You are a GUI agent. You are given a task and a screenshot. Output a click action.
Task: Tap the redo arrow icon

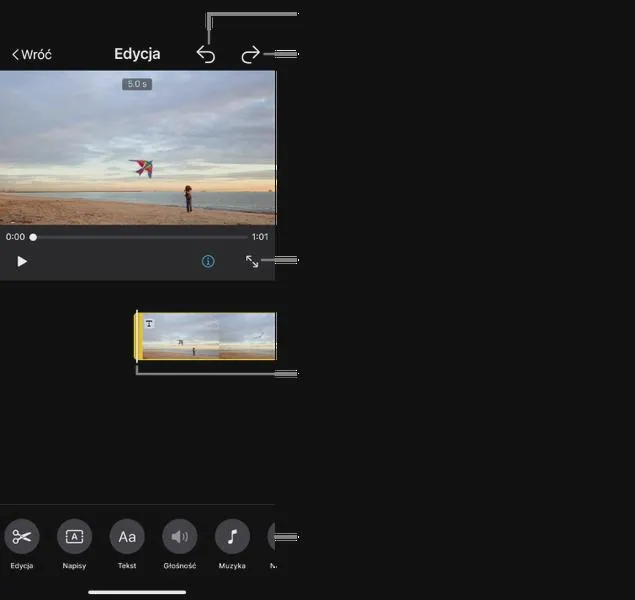pyautogui.click(x=250, y=54)
